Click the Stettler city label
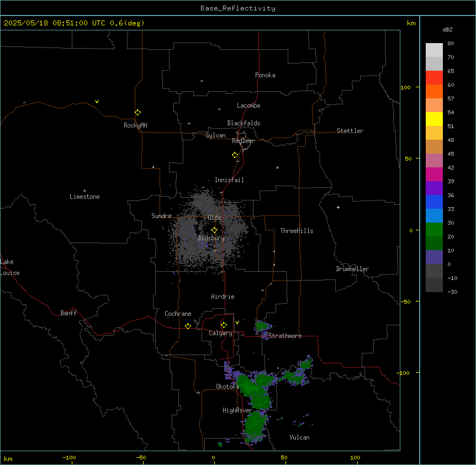This screenshot has height=465, width=476. tap(350, 131)
